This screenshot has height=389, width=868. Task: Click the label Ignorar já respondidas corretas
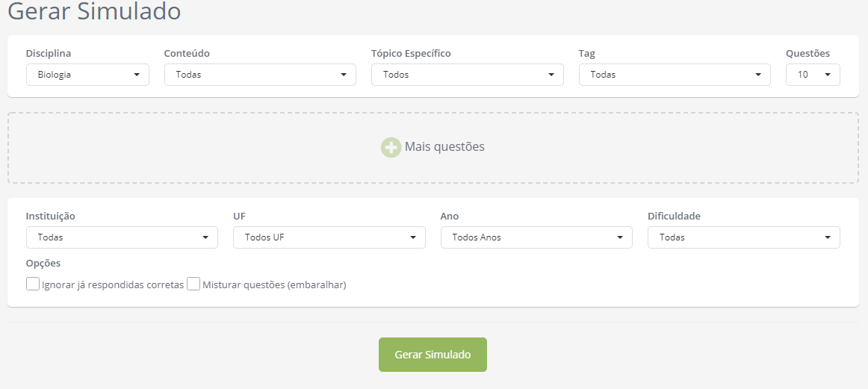click(x=113, y=285)
